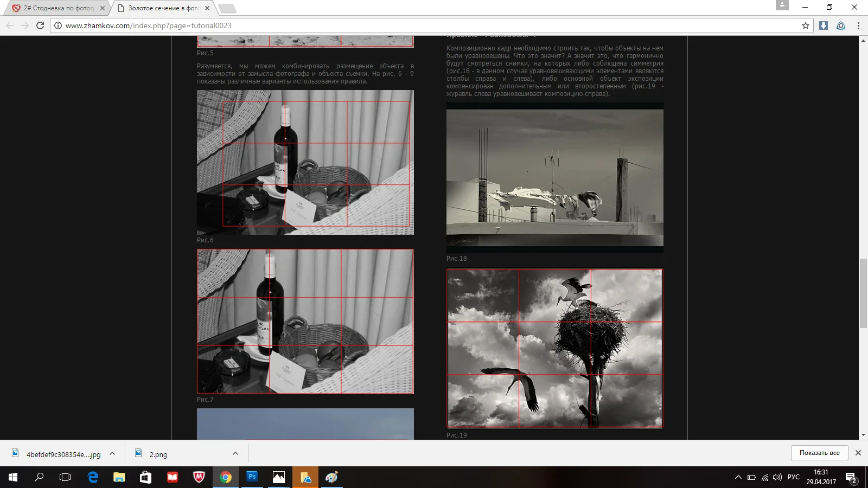The image size is (868, 488).
Task: Click the site info icon in the address bar
Action: point(58,25)
